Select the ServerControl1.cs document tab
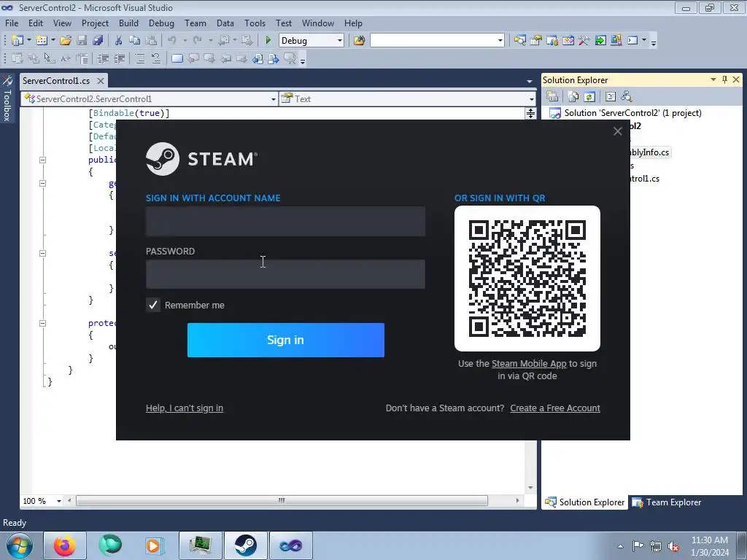 [56, 80]
